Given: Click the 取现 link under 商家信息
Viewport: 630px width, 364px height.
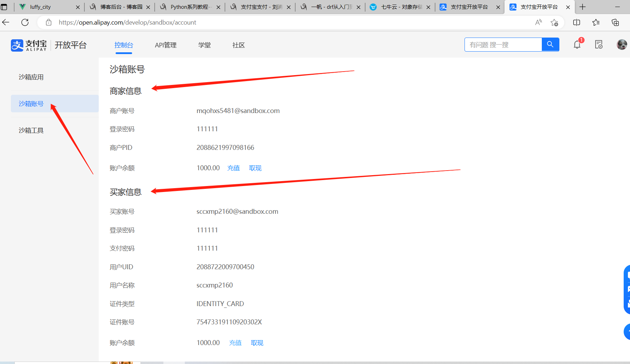Looking at the screenshot, I should click(x=255, y=168).
